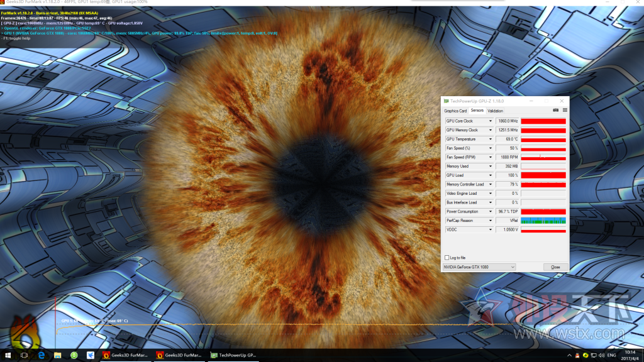
Task: Open Memory Controller Load sensor dropdown
Action: pyautogui.click(x=490, y=184)
